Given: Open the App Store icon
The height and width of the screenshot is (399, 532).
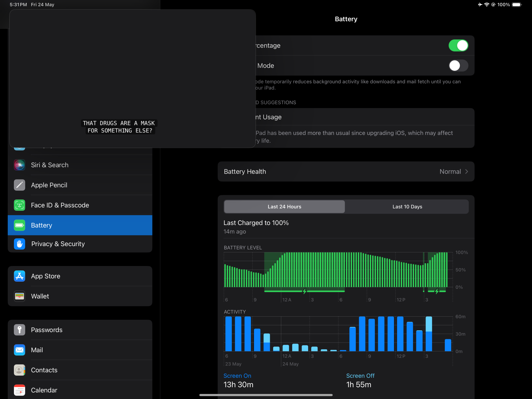Looking at the screenshot, I should pos(19,276).
